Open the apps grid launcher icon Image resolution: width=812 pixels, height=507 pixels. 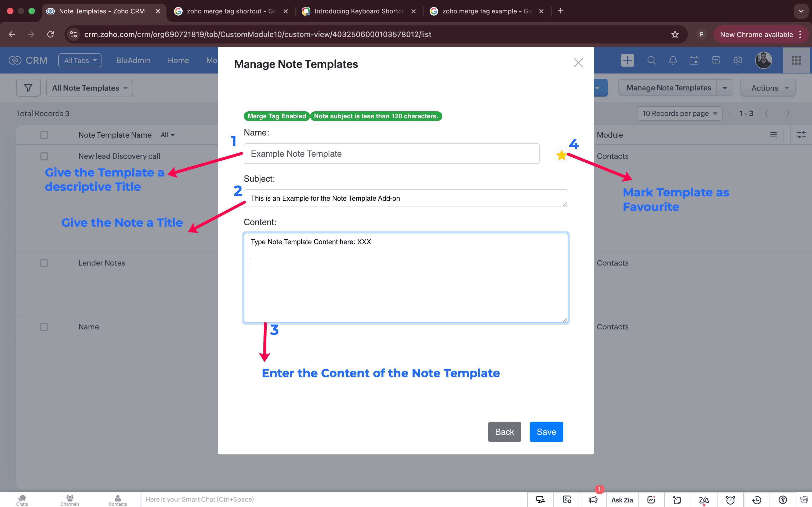[x=796, y=60]
